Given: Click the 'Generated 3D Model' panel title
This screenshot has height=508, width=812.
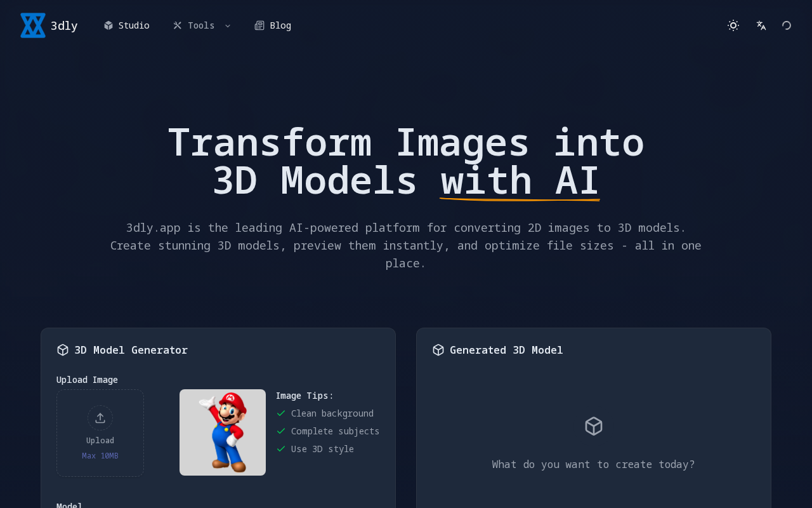Looking at the screenshot, I should 506,350.
